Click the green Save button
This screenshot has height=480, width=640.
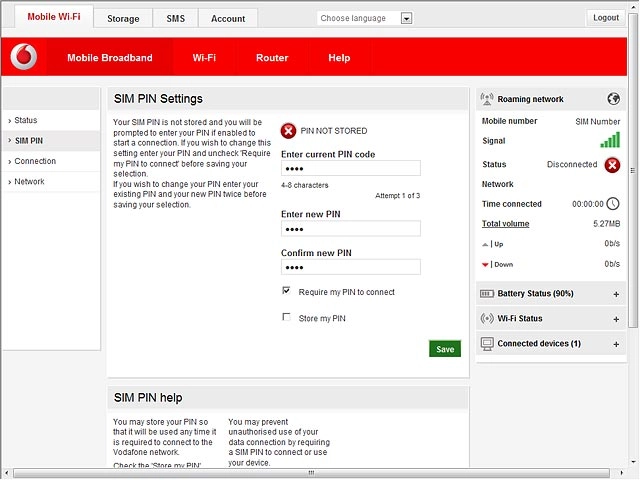point(445,349)
